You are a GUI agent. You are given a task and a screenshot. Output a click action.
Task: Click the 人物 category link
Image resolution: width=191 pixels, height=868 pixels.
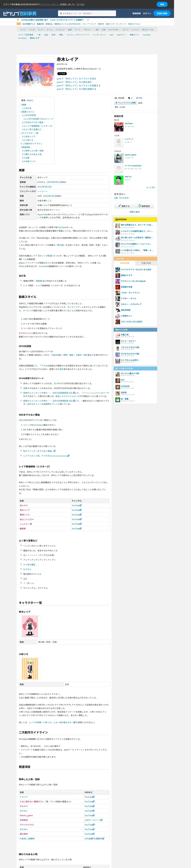116,198
